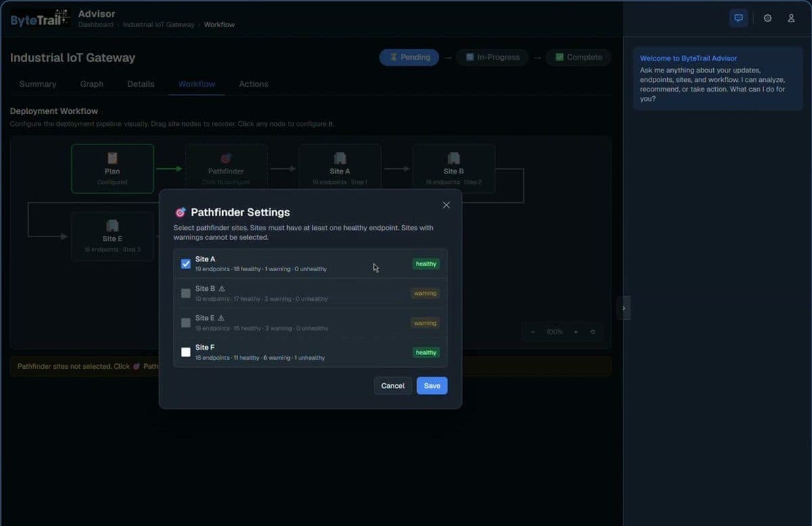
Task: Click the Site E workflow node
Action: (112, 236)
